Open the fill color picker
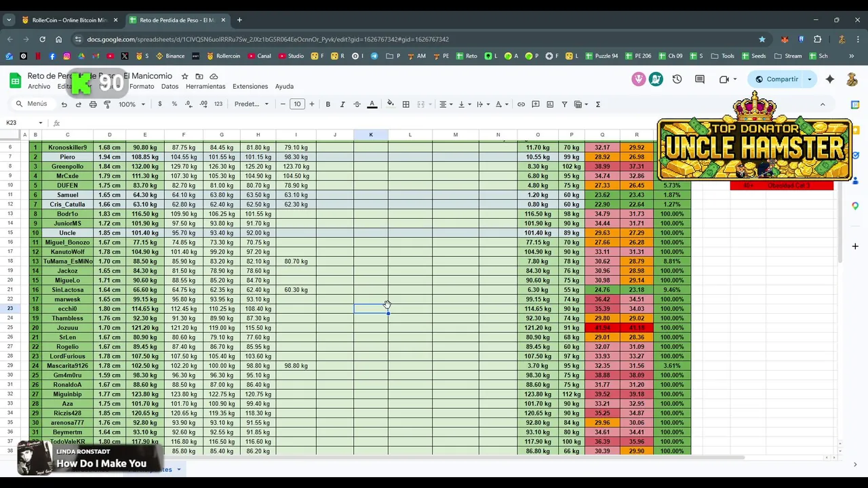 click(x=390, y=104)
